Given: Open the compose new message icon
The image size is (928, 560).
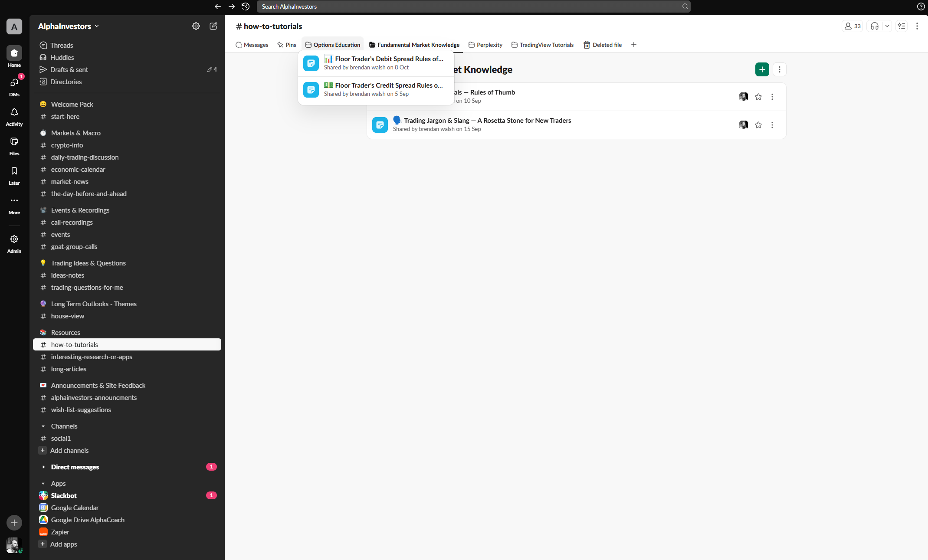Looking at the screenshot, I should point(213,26).
